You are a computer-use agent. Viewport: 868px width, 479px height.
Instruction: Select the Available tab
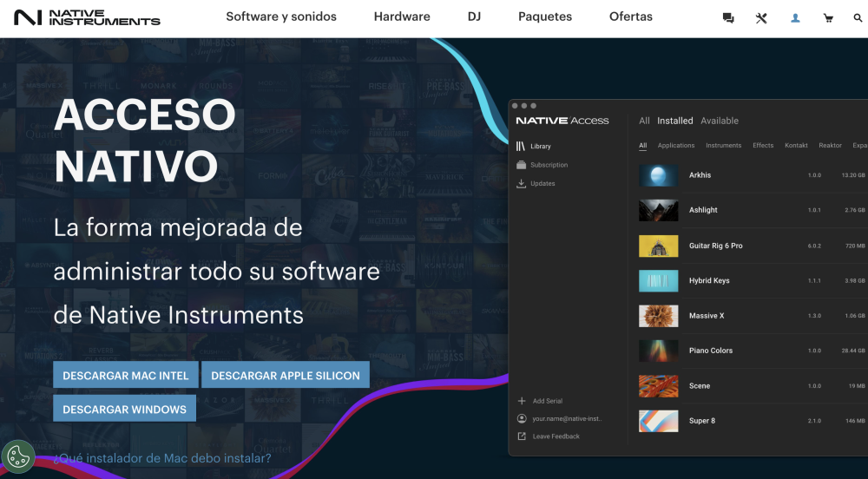[720, 121]
